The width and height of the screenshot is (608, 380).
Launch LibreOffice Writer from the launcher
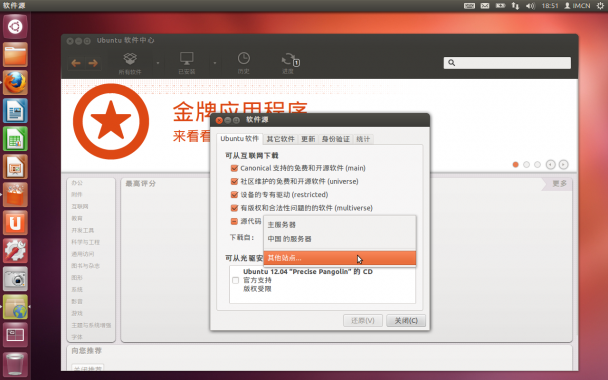[x=15, y=111]
